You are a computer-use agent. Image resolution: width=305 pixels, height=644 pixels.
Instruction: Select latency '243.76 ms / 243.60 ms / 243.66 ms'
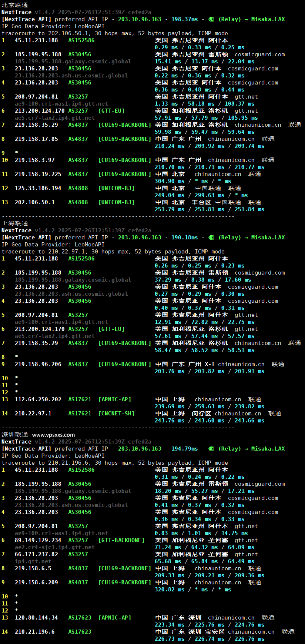[x=210, y=421]
